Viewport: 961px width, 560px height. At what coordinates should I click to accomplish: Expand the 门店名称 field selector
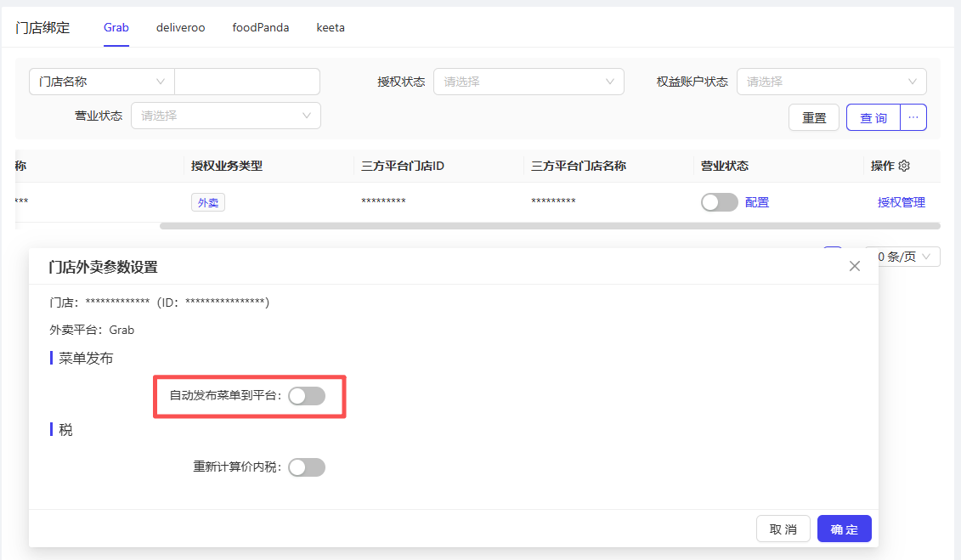(102, 82)
